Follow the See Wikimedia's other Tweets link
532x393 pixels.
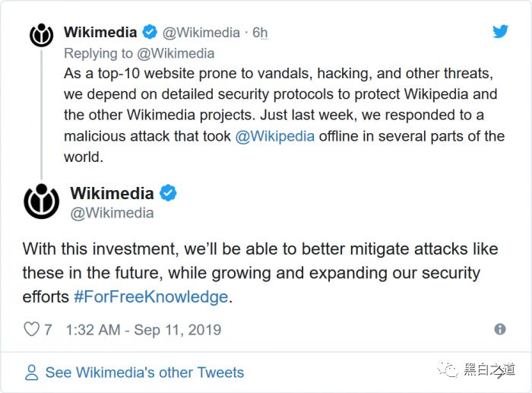pyautogui.click(x=144, y=372)
